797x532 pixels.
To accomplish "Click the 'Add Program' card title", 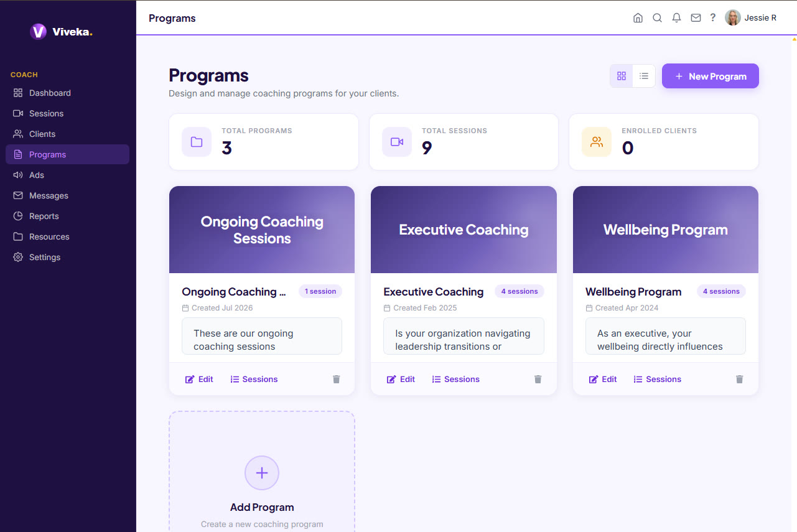I will [x=262, y=507].
